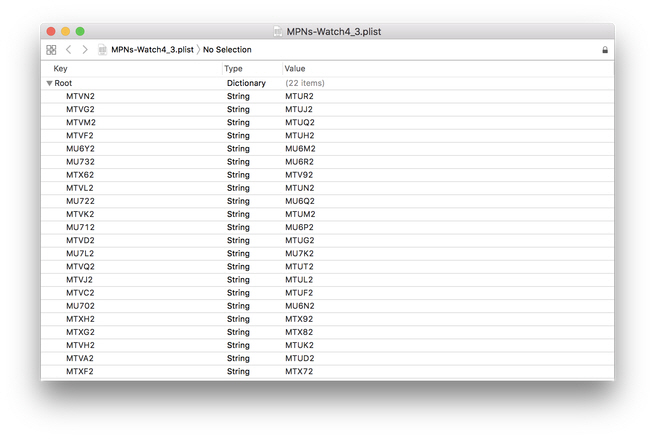Click the plist file icon in jump bar
Viewport: 655px width, 439px height.
pyautogui.click(x=102, y=50)
